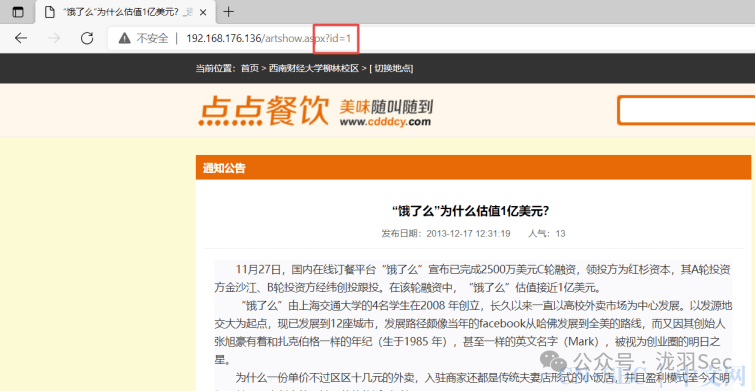Close the "饿了么" browser tab
Image resolution: width=756 pixels, height=392 pixels.
(x=203, y=13)
